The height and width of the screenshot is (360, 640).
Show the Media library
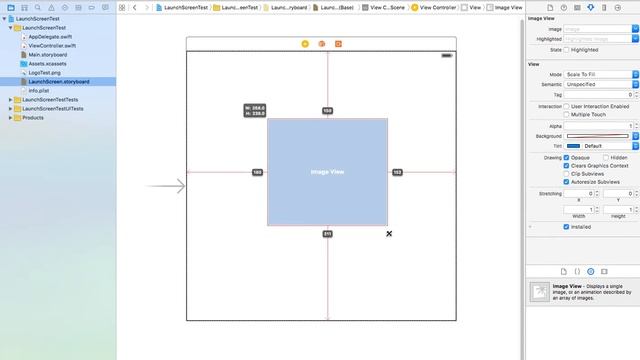pyautogui.click(x=604, y=271)
